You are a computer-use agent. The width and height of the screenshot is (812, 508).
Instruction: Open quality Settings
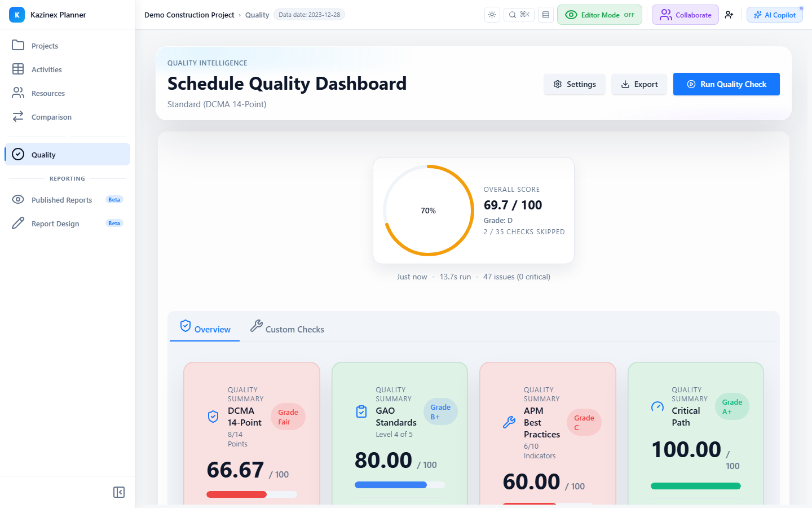tap(575, 84)
